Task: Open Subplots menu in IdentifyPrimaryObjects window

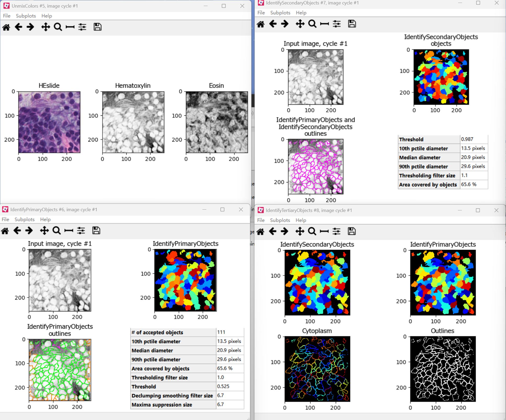Action: click(24, 219)
